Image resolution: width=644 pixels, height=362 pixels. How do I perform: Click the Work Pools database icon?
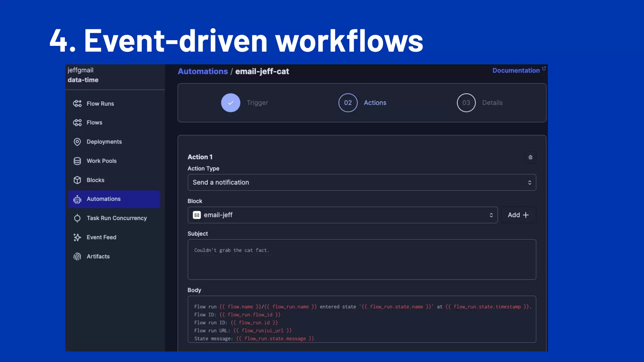pyautogui.click(x=77, y=161)
